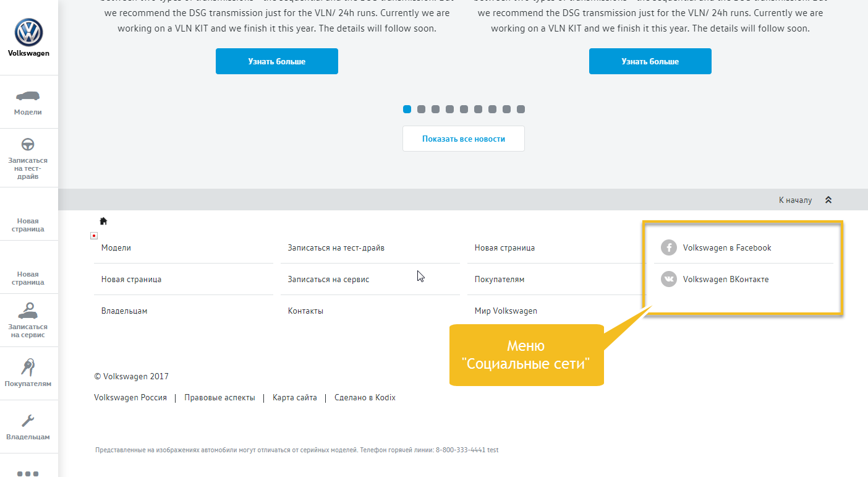This screenshot has width=868, height=477.
Task: Open Новая страница link under Модели footer
Action: [131, 279]
